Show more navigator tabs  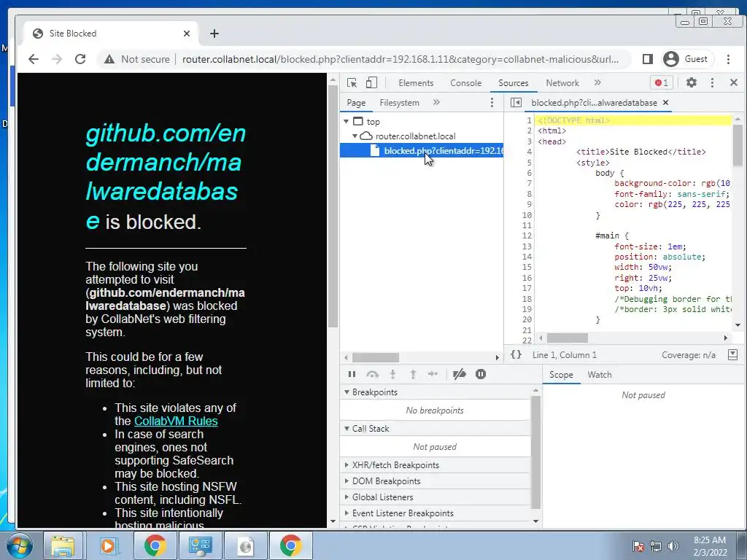[436, 102]
